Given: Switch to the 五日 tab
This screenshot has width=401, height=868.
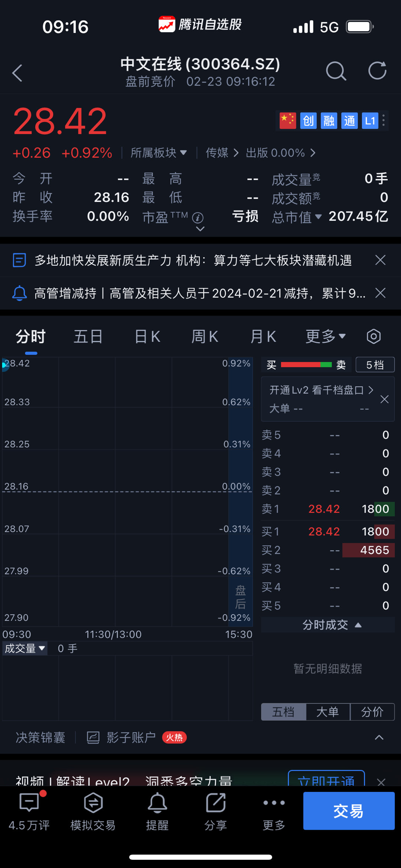Looking at the screenshot, I should 88,336.
